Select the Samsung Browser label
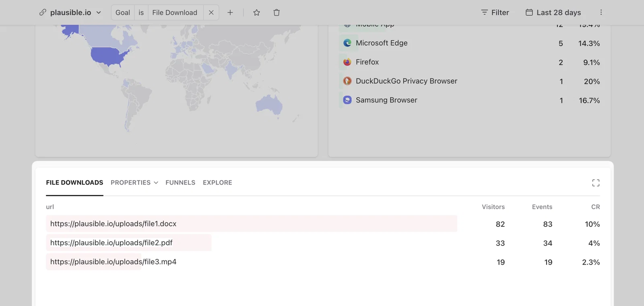 pos(386,100)
